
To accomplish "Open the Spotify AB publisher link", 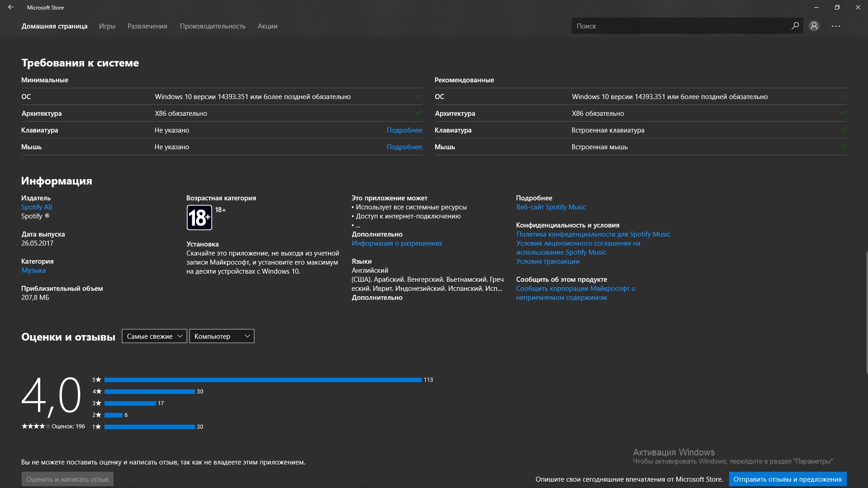I will pyautogui.click(x=37, y=207).
